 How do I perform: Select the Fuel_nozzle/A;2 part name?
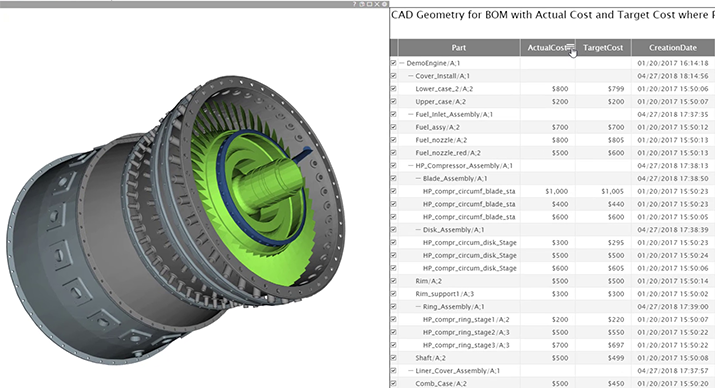pos(441,140)
